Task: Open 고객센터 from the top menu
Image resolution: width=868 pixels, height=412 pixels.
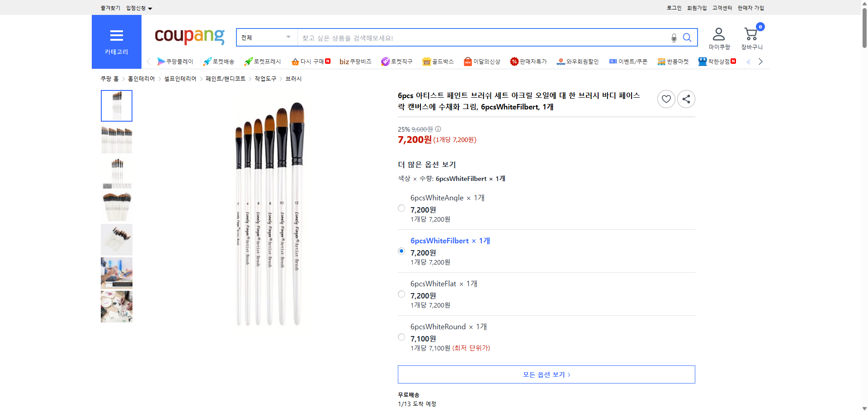Action: point(722,8)
